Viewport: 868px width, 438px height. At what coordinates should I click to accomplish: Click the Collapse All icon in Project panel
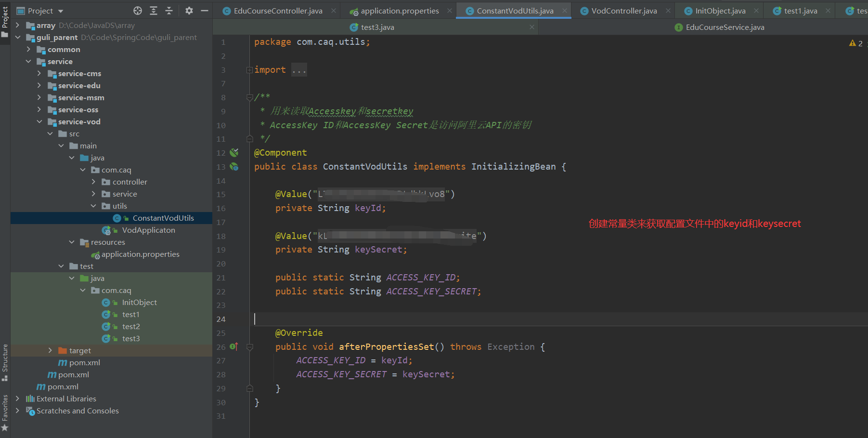click(x=169, y=11)
